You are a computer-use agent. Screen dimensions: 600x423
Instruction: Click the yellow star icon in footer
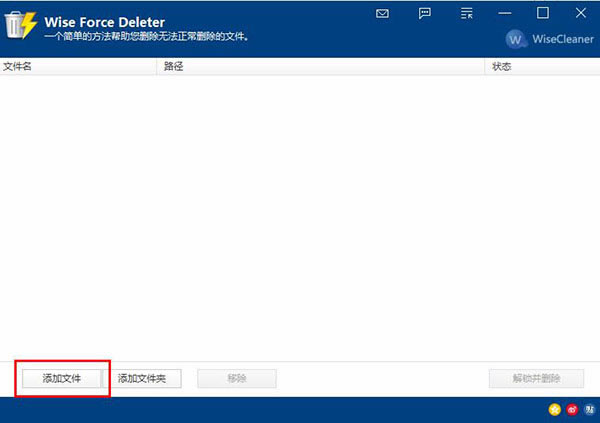(554, 410)
